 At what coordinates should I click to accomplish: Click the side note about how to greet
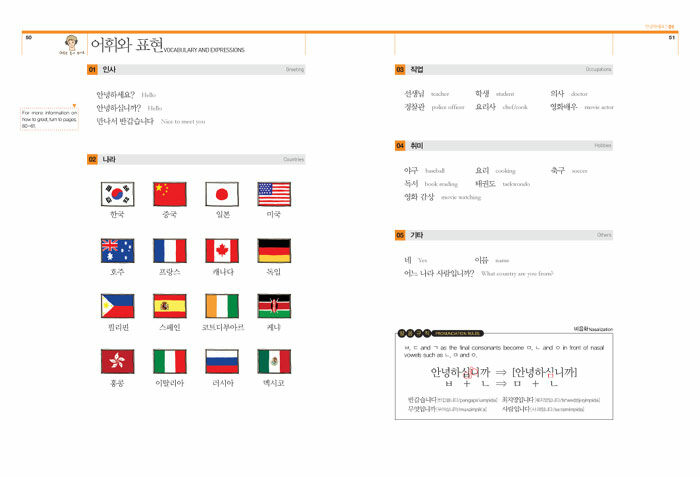pyautogui.click(x=50, y=119)
